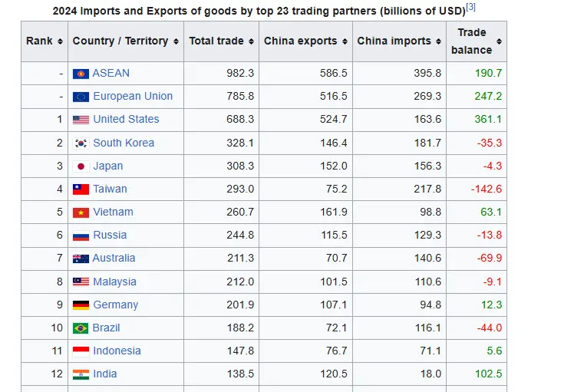This screenshot has width=584, height=392.
Task: Click the Rank column header text
Action: point(39,41)
